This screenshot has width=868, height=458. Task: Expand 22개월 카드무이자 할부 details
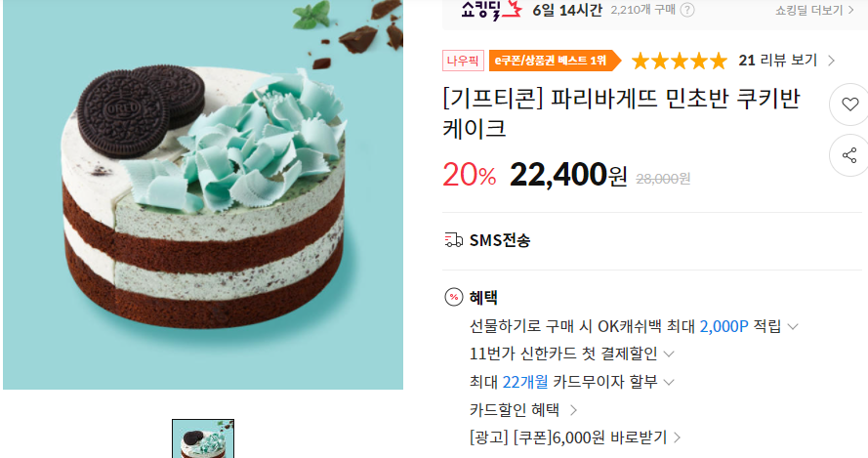click(x=669, y=382)
